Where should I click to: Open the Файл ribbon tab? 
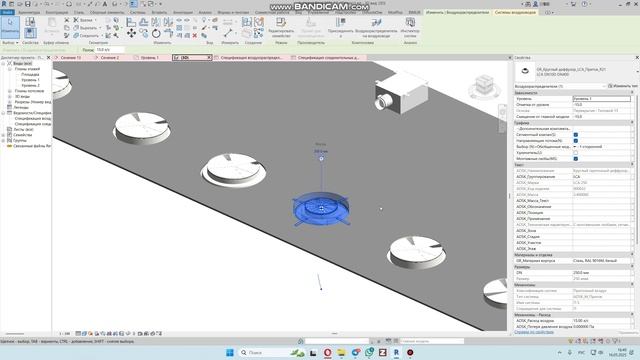click(7, 12)
